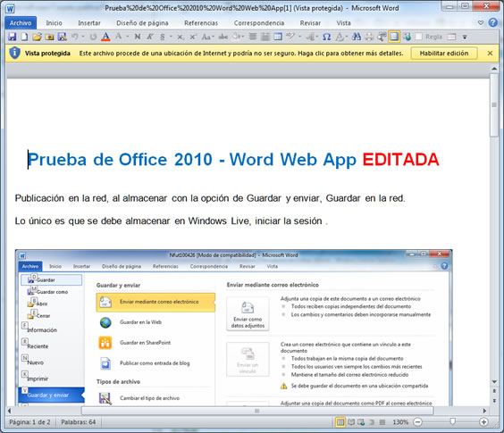The image size is (504, 433).
Task: Switch to Print Layout view in status bar
Action: (x=340, y=421)
